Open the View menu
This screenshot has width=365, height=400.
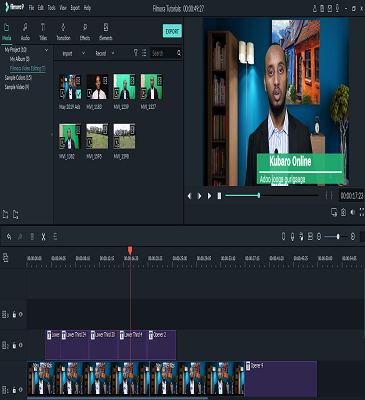[x=63, y=8]
